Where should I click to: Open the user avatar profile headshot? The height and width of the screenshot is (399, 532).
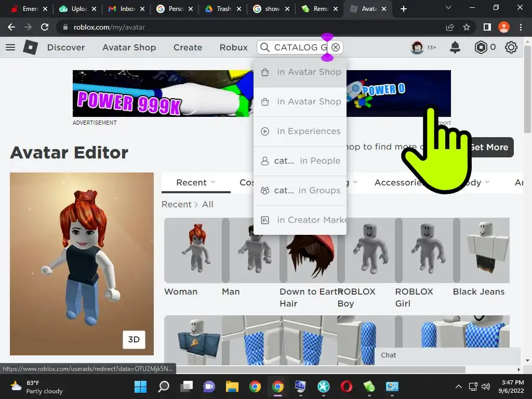[417, 47]
